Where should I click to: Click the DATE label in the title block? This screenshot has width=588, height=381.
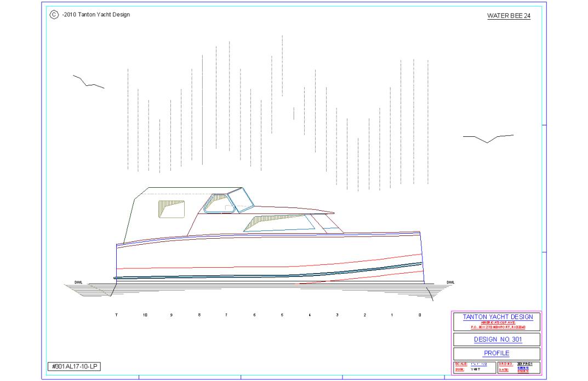(504, 370)
